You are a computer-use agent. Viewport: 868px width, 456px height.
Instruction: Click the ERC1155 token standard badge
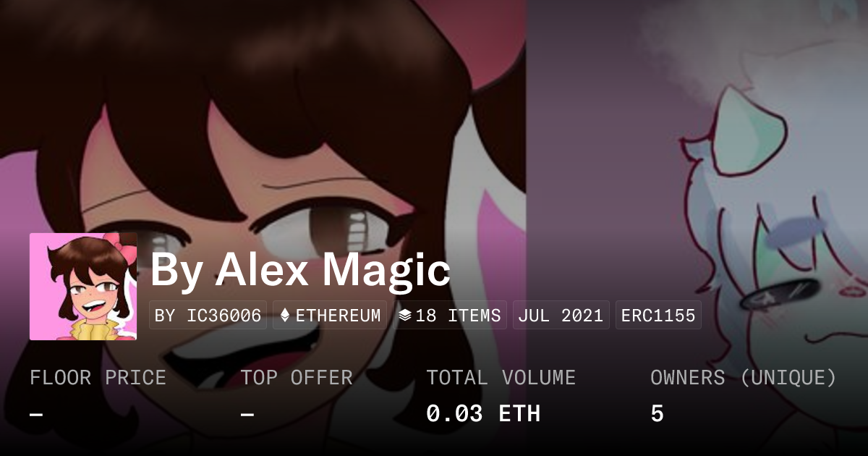[658, 316]
